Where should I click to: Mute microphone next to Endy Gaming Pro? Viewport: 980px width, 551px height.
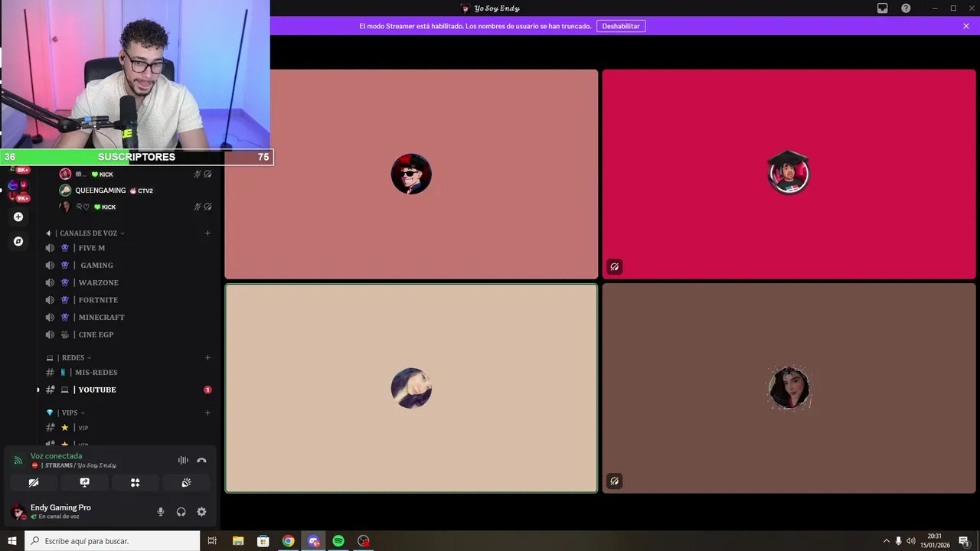tap(161, 512)
